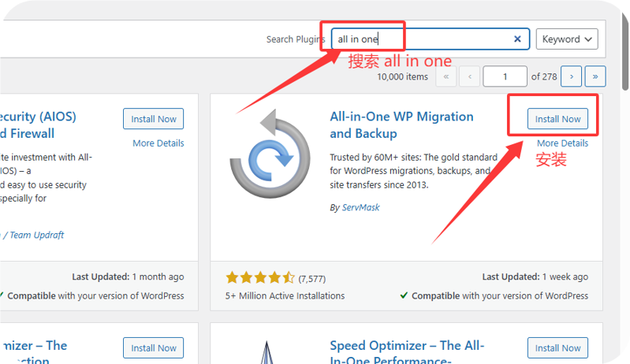
Task: Click the current page number field
Action: (x=505, y=76)
